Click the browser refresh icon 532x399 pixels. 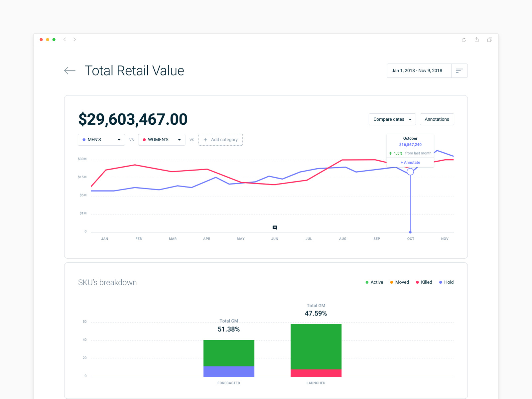[x=464, y=40]
